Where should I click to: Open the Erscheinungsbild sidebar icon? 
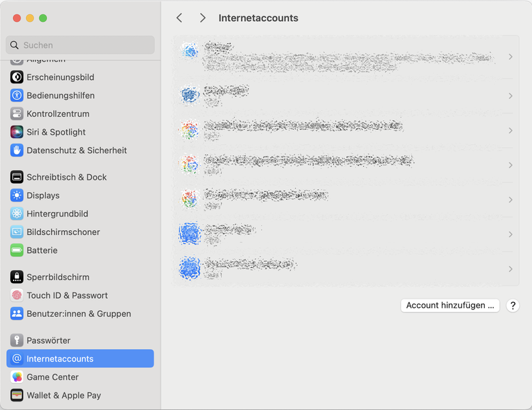pos(17,77)
